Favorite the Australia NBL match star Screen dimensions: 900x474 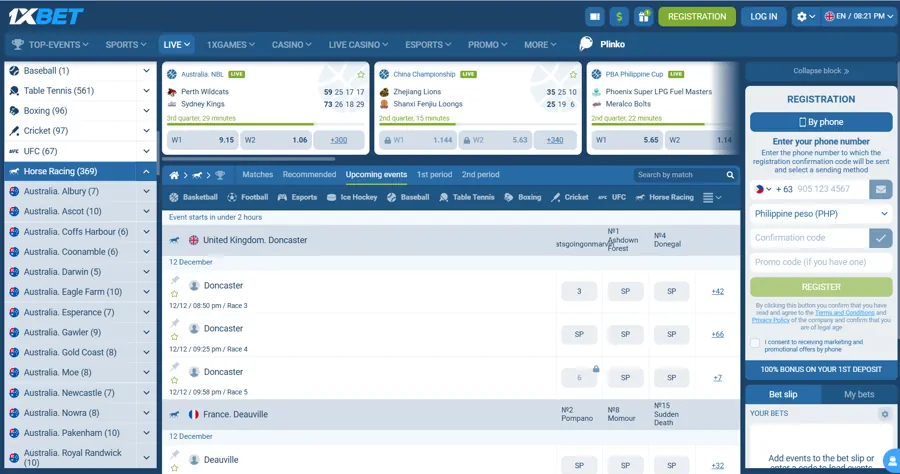pos(361,75)
